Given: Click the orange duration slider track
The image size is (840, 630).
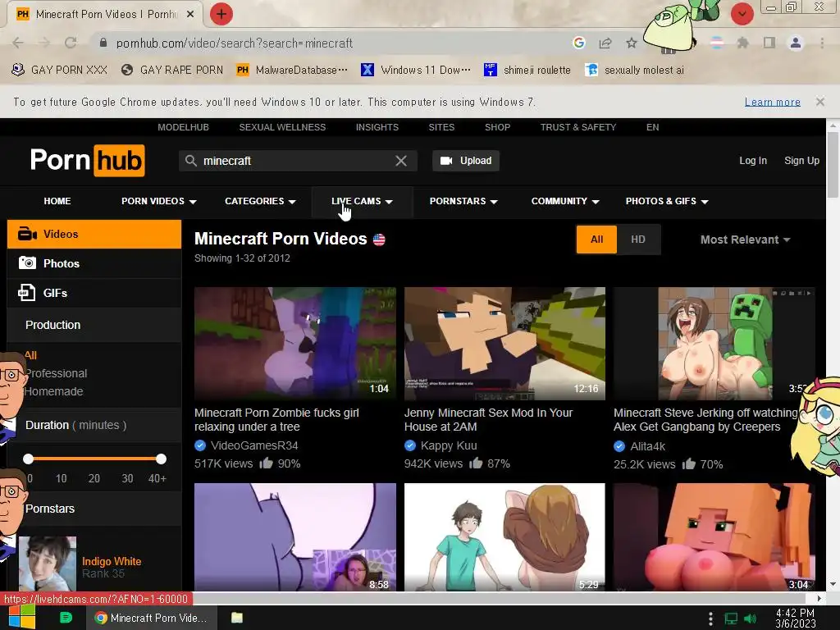Looking at the screenshot, I should click(95, 459).
